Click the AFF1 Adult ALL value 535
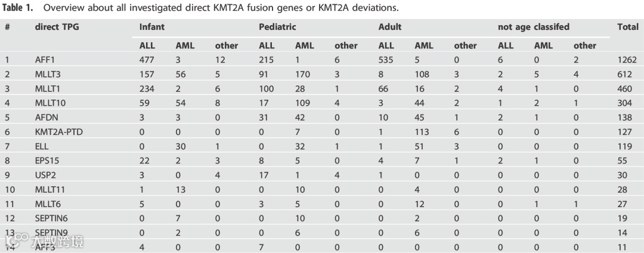 386,60
